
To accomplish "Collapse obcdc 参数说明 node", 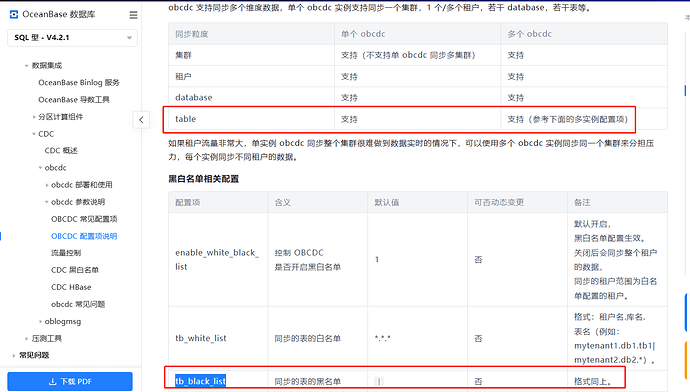I will [47, 202].
